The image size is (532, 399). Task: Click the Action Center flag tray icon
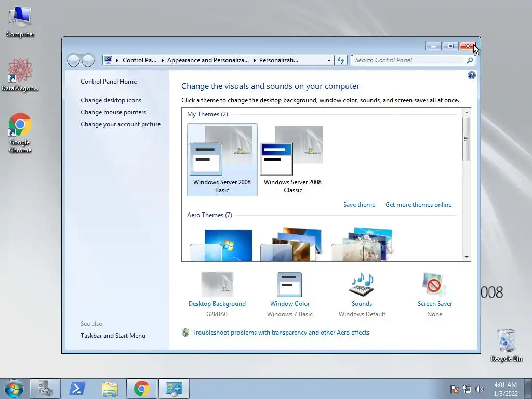[454, 389]
